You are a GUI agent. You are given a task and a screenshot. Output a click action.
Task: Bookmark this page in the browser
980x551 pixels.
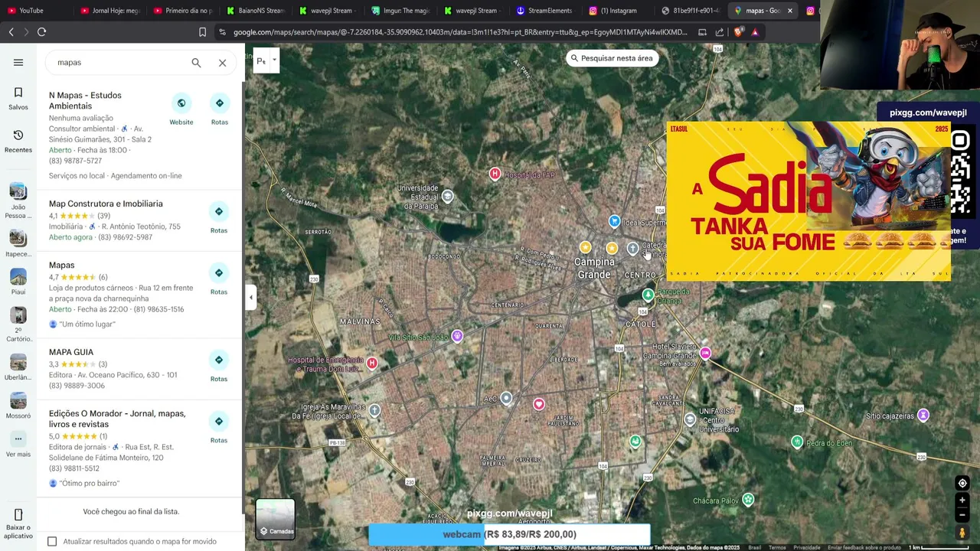[202, 32]
